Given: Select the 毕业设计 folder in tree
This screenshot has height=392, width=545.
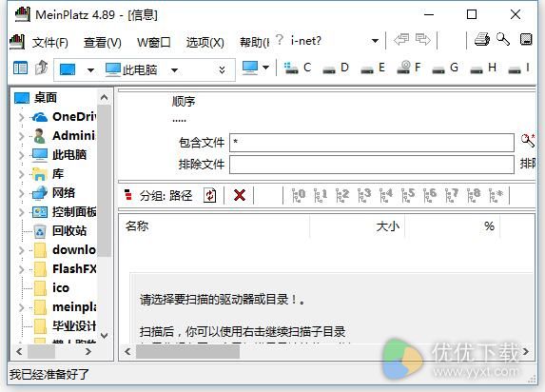Looking at the screenshot, I should (x=65, y=326).
